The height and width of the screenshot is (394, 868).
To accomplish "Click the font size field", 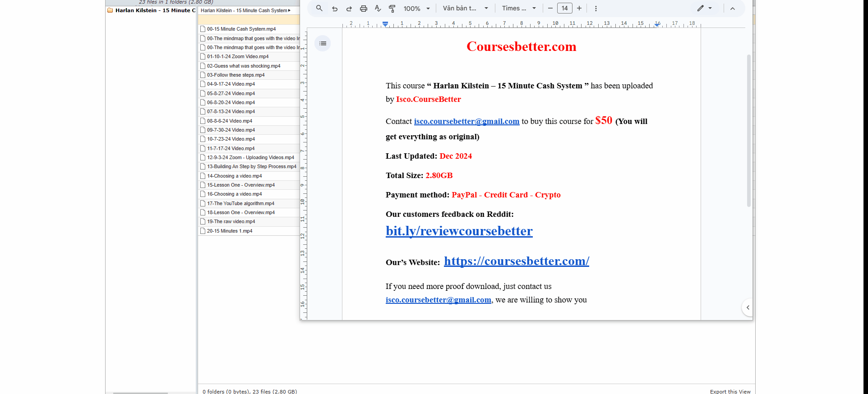I will [565, 8].
